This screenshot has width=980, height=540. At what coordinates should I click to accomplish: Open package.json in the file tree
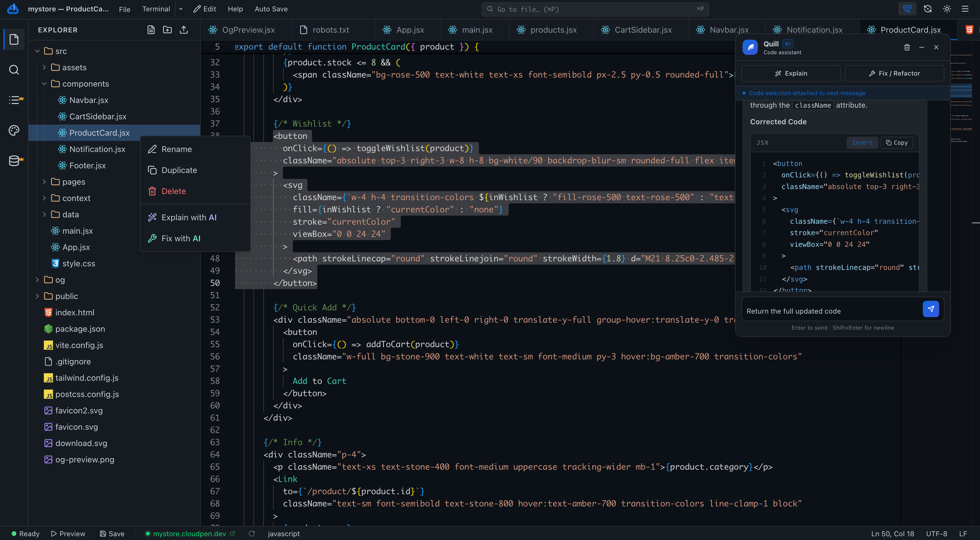[x=80, y=329]
